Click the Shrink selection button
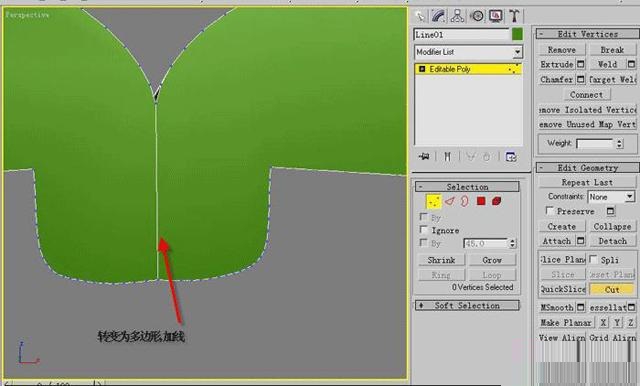The image size is (640, 386). tap(441, 260)
